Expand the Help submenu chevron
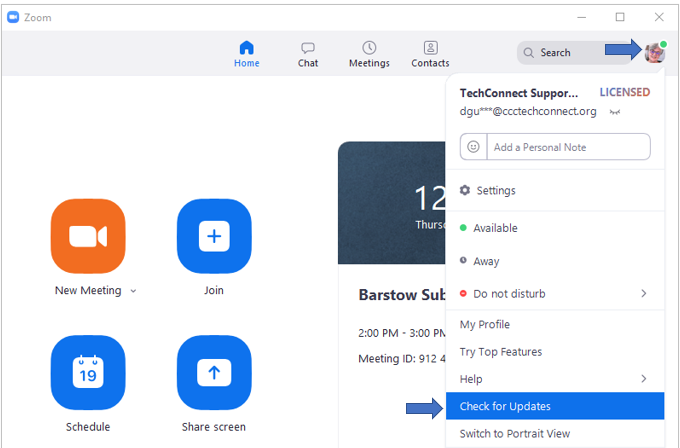Screen dimensions: 680x448 pos(644,379)
